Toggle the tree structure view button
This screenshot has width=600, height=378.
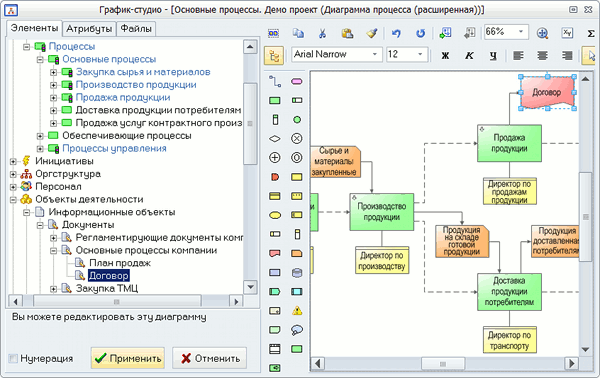[x=274, y=56]
